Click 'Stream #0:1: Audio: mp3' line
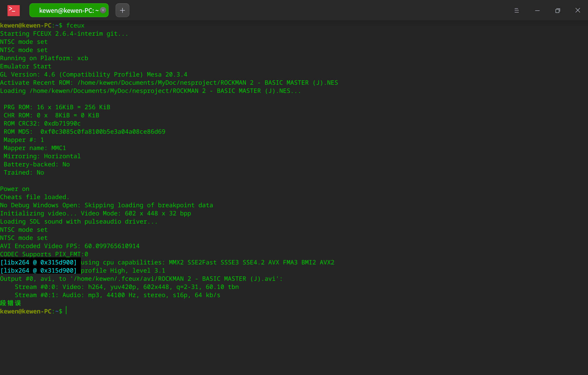 pyautogui.click(x=118, y=295)
